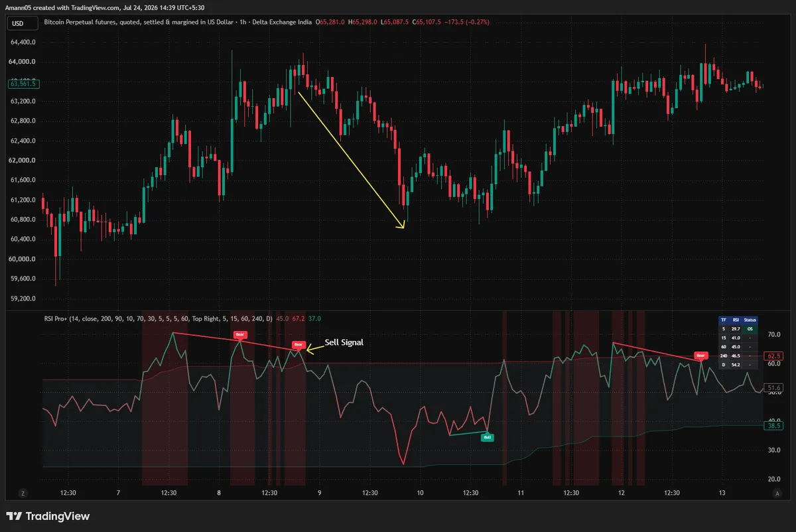Click the 41.0 RSI table cell
The height and width of the screenshot is (532, 796).
click(736, 338)
